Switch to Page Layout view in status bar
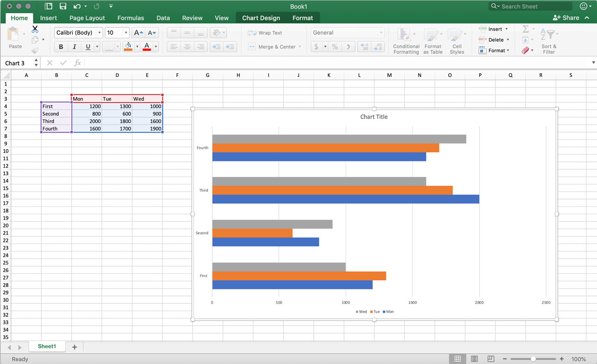597x364 pixels. pyautogui.click(x=474, y=359)
